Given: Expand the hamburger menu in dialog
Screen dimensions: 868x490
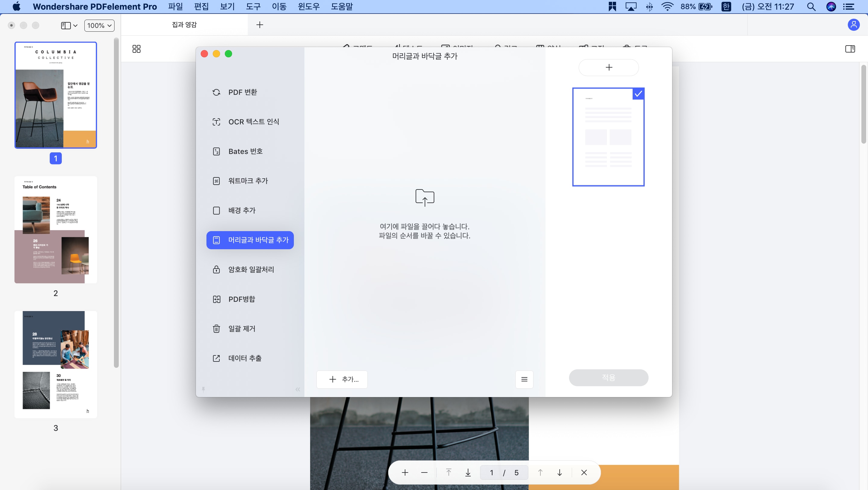Looking at the screenshot, I should pyautogui.click(x=524, y=379).
